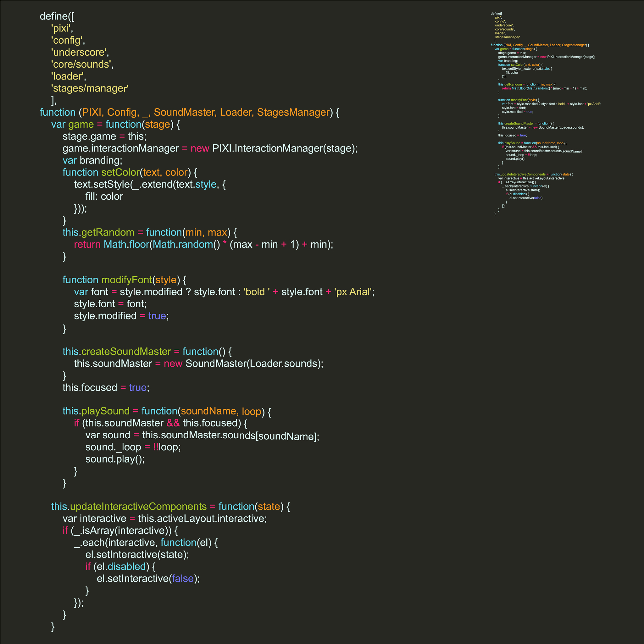Select the true keyword in this.focused assignment
This screenshot has width=644, height=644.
click(x=137, y=387)
